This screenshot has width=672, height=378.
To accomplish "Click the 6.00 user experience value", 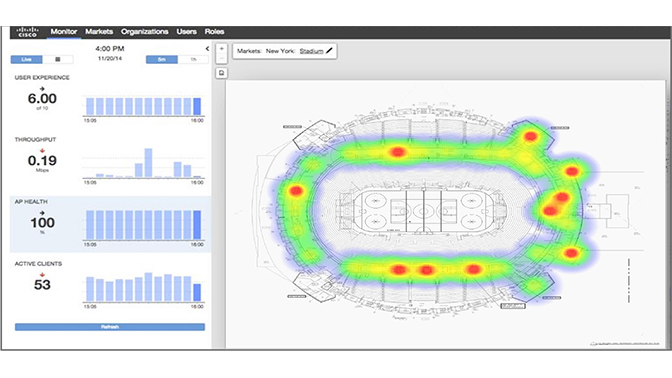I will point(42,99).
